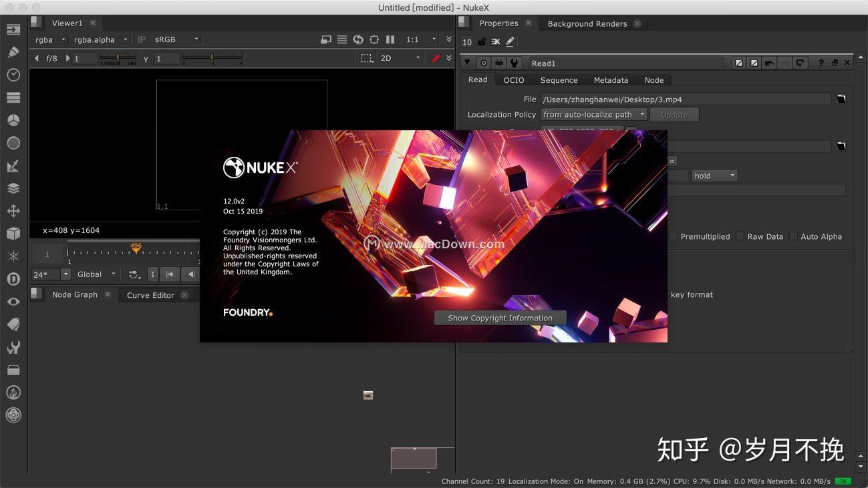Open the Localization Policy dropdown
Viewport: 868px width, 488px height.
click(594, 114)
